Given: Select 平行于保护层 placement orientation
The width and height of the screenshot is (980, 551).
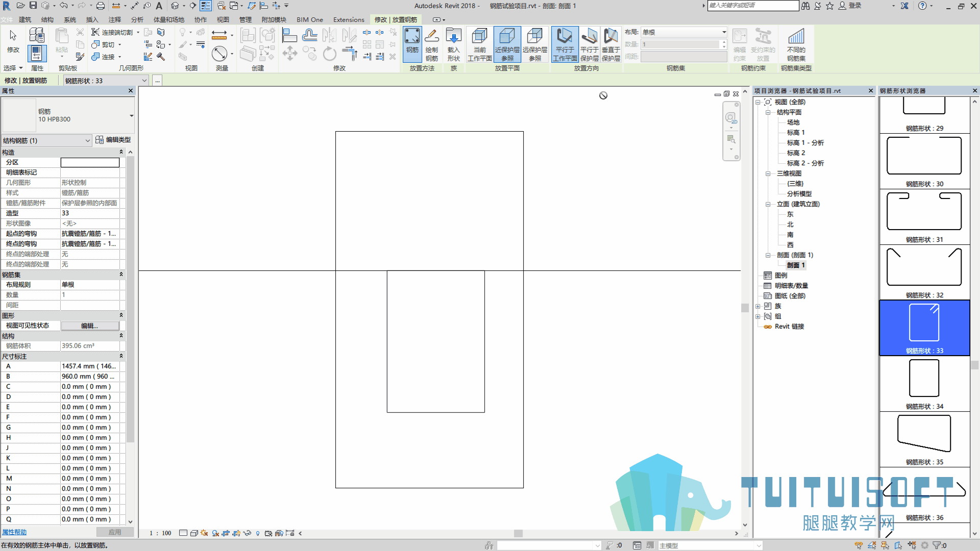Looking at the screenshot, I should [589, 45].
